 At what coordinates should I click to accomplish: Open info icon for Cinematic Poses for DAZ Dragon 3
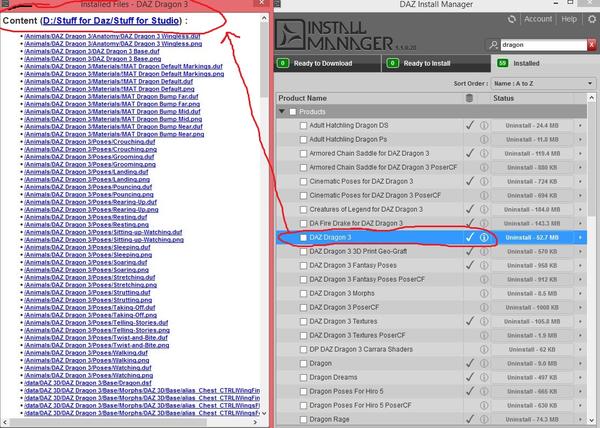coord(484,181)
